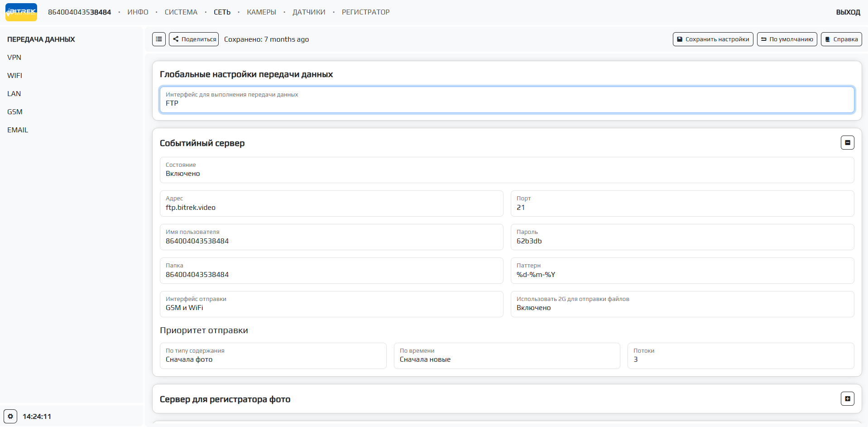The height and width of the screenshot is (427, 868).
Task: Expand Сервер для регистратора фото section
Action: coord(847,399)
